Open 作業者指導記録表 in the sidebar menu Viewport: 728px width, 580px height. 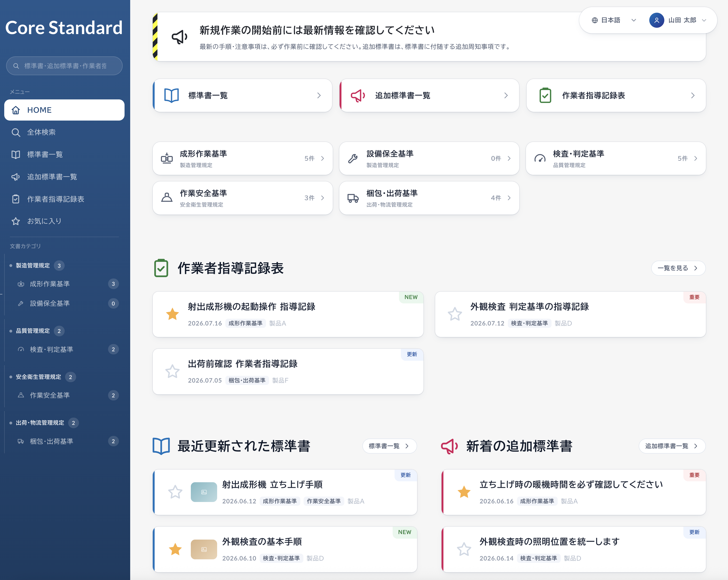(64, 199)
